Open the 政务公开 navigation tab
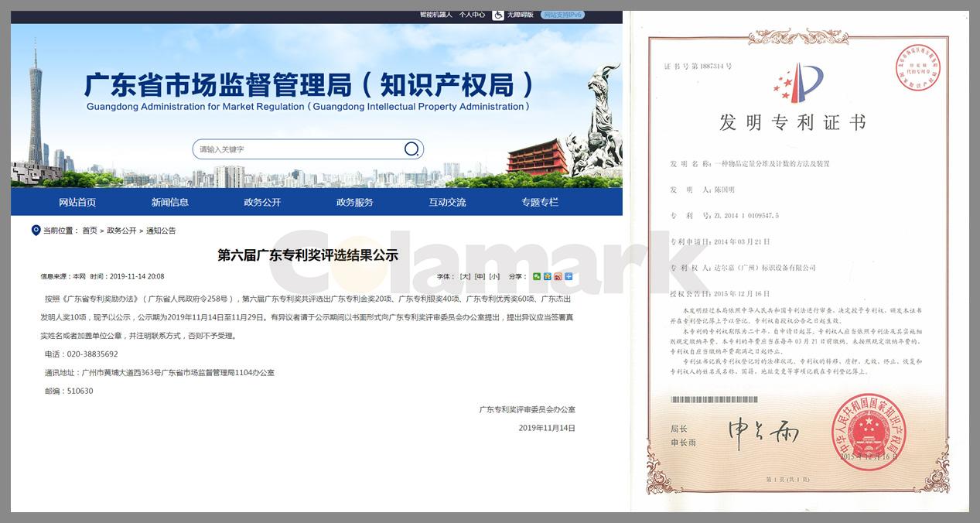The width and height of the screenshot is (980, 523). (x=262, y=202)
